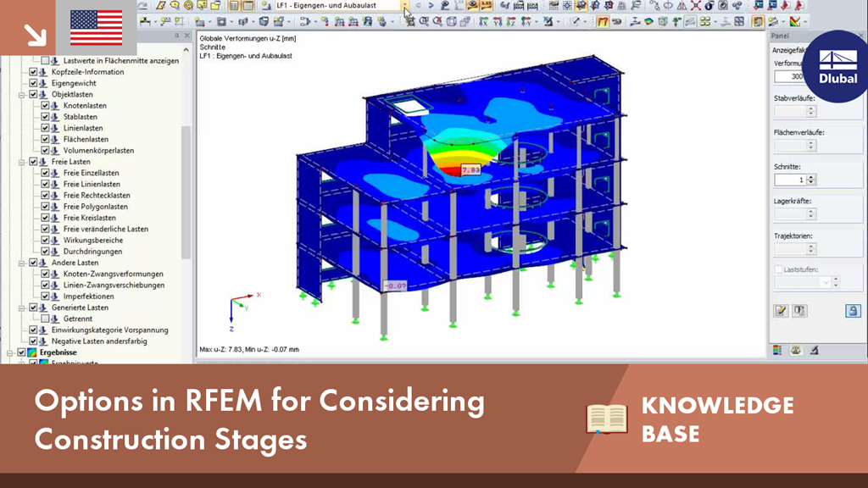This screenshot has height=488, width=868.
Task: Increase the Schnitte spinner value
Action: click(811, 177)
